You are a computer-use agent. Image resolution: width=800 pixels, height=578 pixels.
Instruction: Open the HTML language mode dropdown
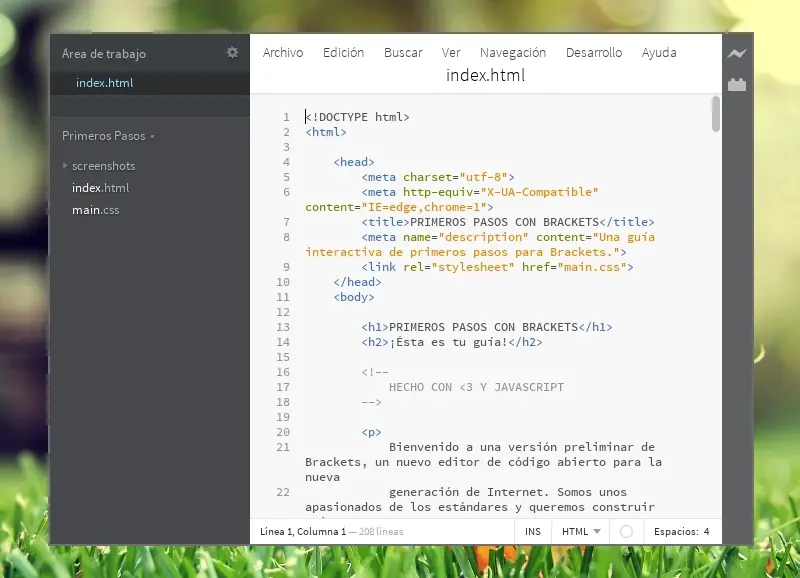pyautogui.click(x=581, y=532)
